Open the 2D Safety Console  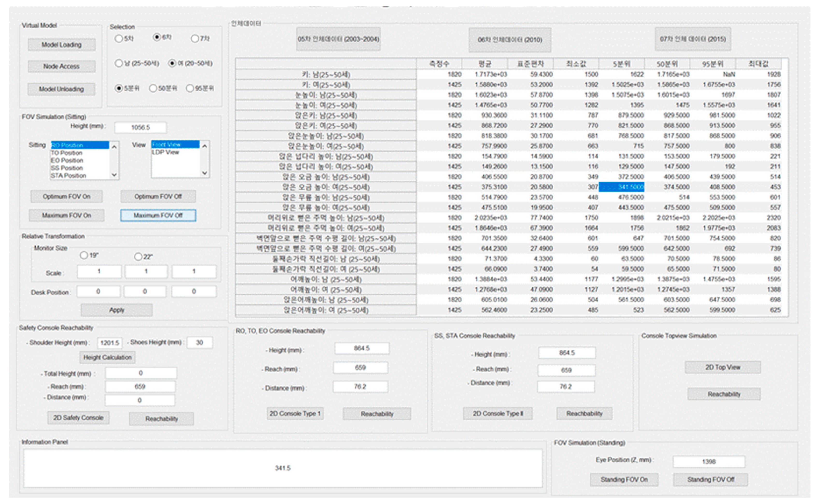pos(78,418)
